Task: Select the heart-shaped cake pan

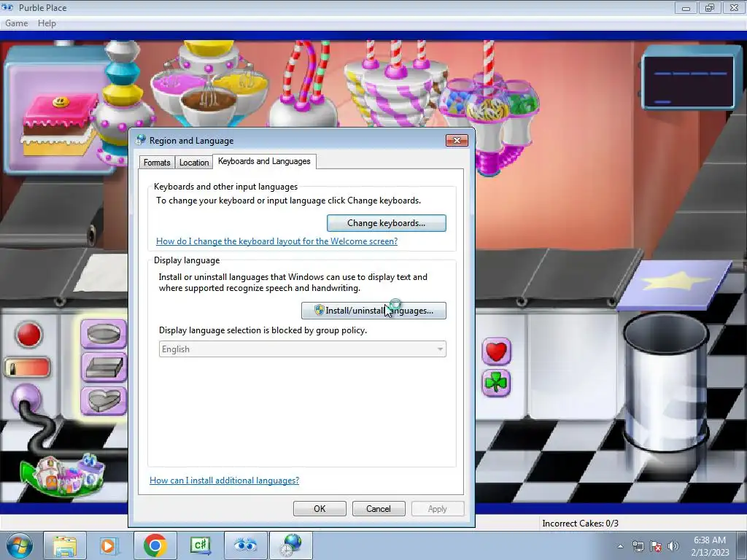Action: (x=104, y=400)
